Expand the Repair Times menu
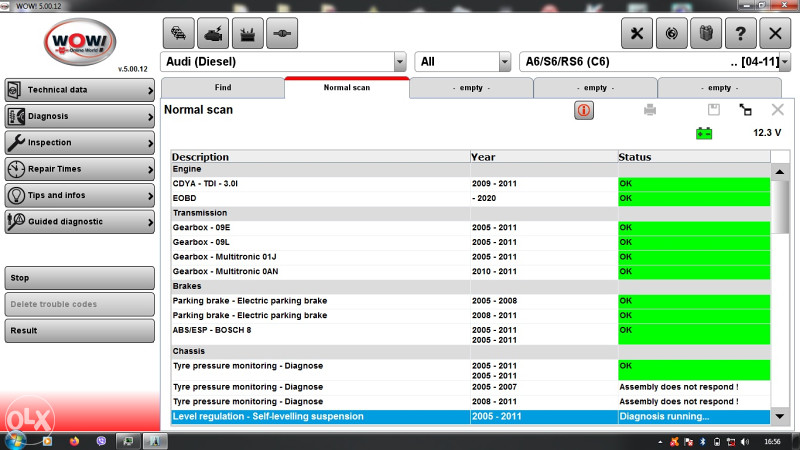Viewport: 800px width, 450px height. pyautogui.click(x=80, y=169)
